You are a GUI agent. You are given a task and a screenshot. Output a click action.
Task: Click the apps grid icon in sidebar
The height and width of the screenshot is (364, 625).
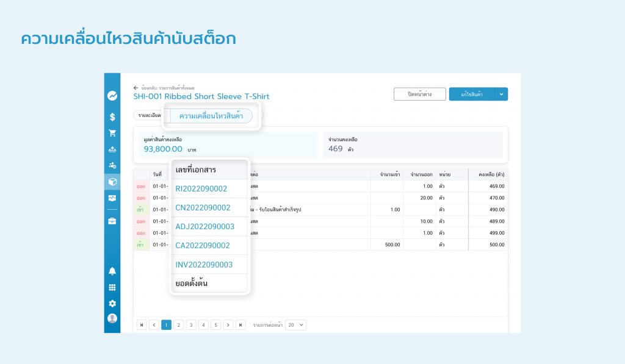coord(112,287)
